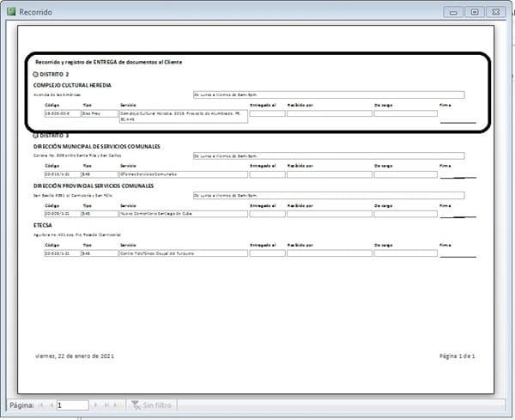Screen dimensions: 515x420
Task: Click the Sin filtro filter icon
Action: [135, 404]
